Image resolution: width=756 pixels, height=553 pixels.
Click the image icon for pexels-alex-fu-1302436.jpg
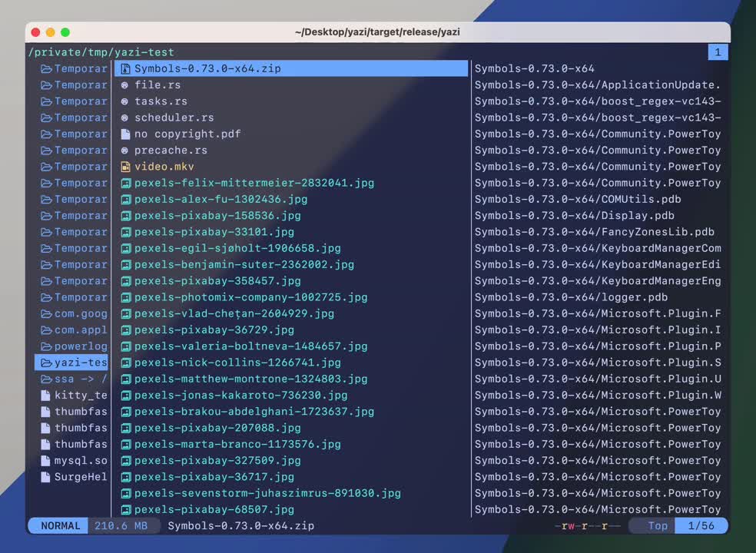tap(126, 200)
